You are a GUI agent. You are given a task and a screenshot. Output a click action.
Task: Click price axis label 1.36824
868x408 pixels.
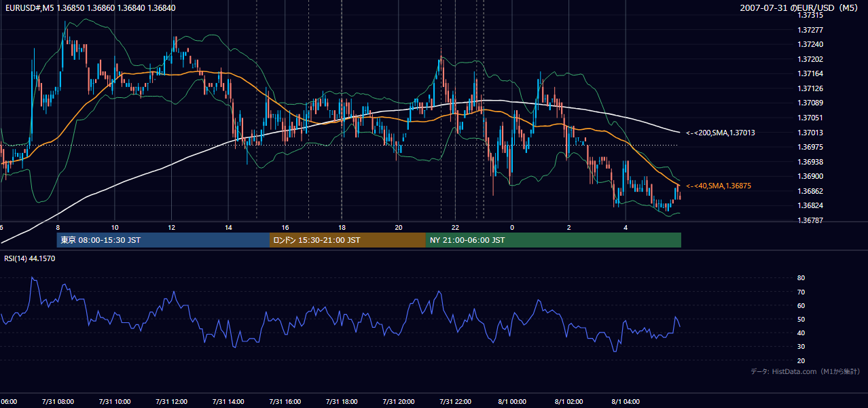(810, 205)
